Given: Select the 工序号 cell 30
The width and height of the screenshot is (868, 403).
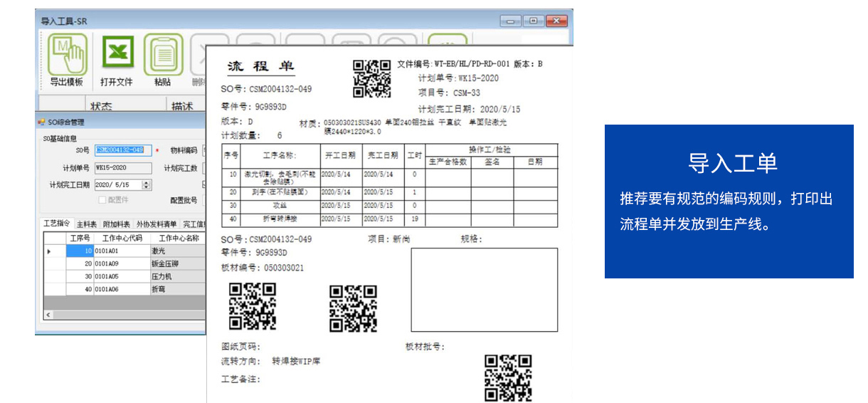Looking at the screenshot, I should tap(80, 276).
